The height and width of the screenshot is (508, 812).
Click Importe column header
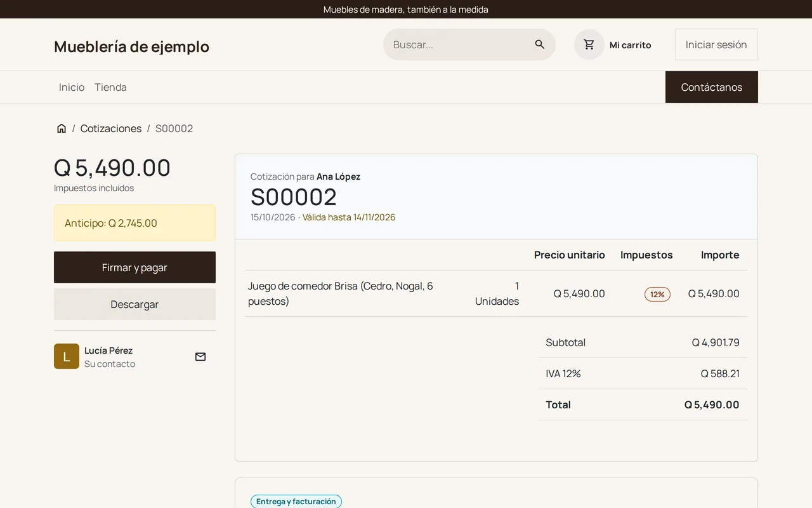click(x=720, y=255)
